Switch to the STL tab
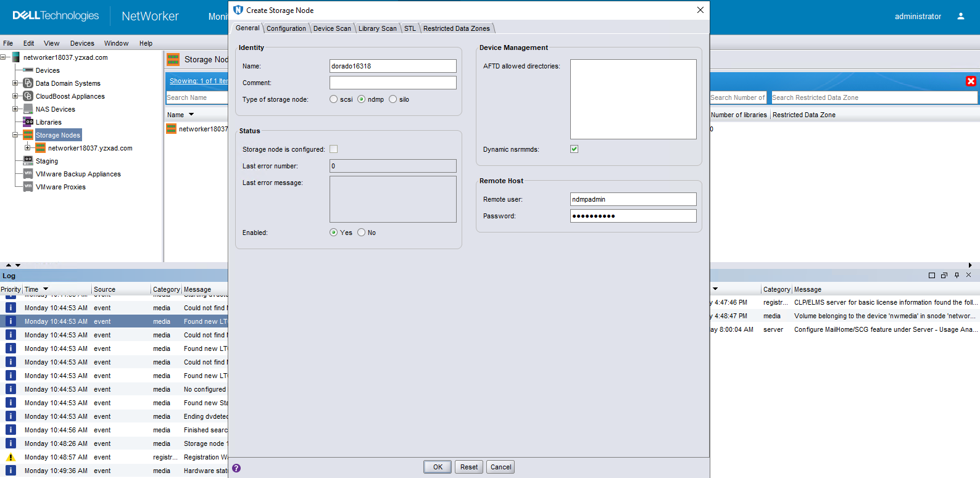Screen dimensions: 980x478 410,28
